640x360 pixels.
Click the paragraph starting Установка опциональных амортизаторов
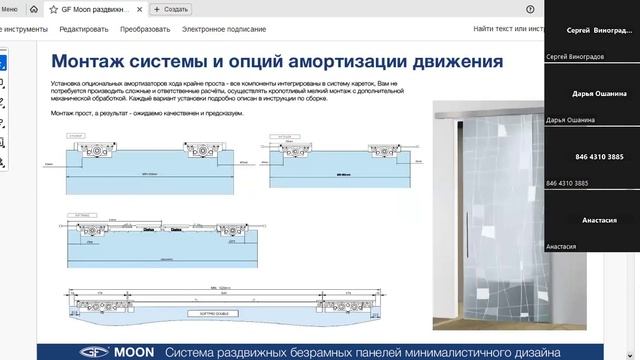pos(227,91)
